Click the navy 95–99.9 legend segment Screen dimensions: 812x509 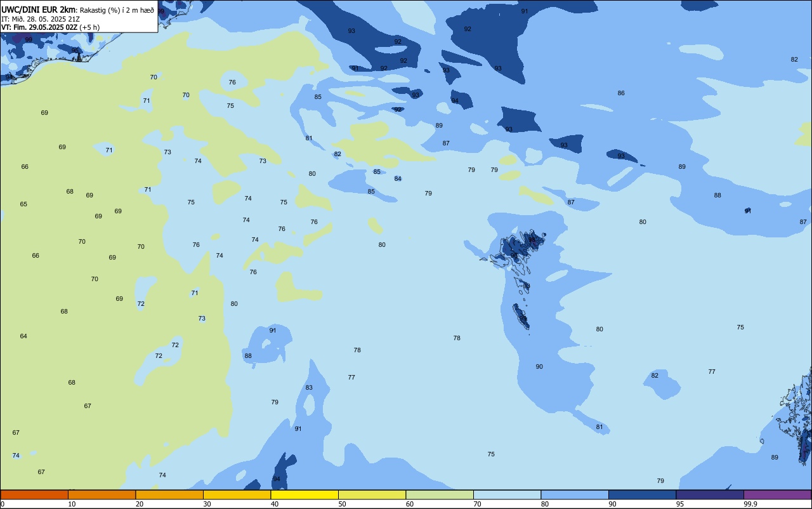[x=710, y=494]
